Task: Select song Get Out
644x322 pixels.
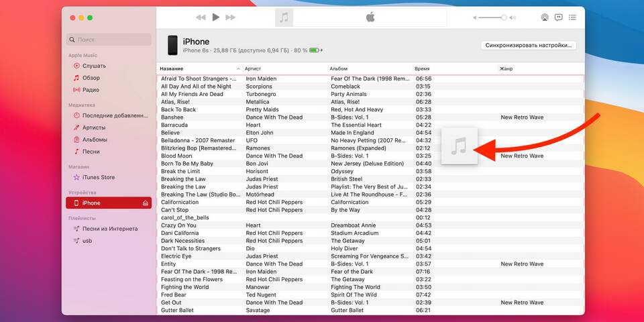Action: point(171,303)
